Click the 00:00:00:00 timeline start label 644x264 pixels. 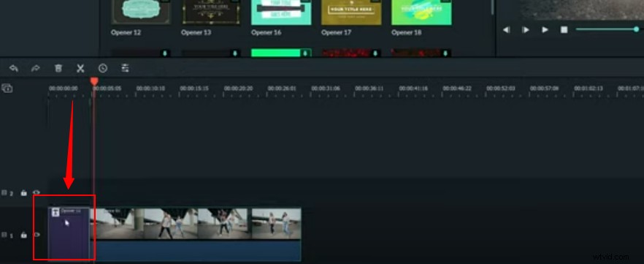click(64, 88)
